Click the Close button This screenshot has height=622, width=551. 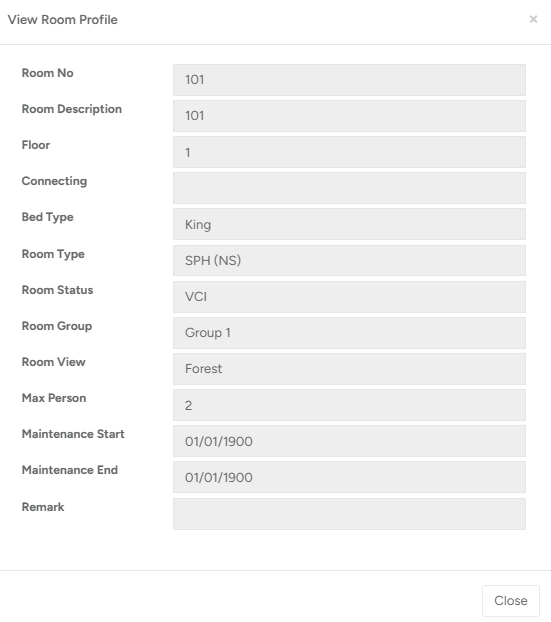click(511, 601)
